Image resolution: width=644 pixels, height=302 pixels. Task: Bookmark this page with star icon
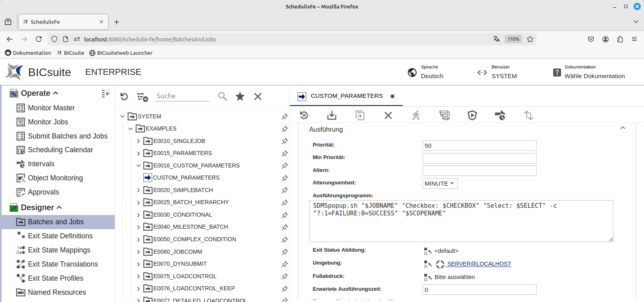click(530, 39)
